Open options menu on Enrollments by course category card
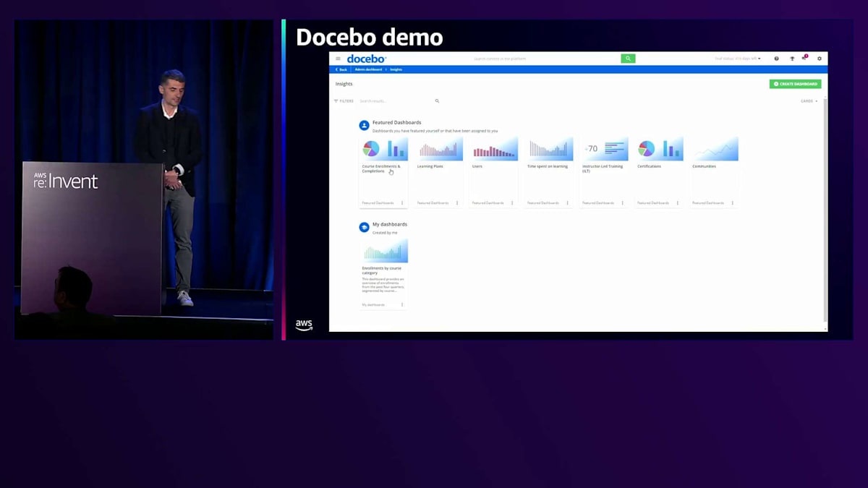Viewport: 868px width, 488px height. tap(402, 304)
